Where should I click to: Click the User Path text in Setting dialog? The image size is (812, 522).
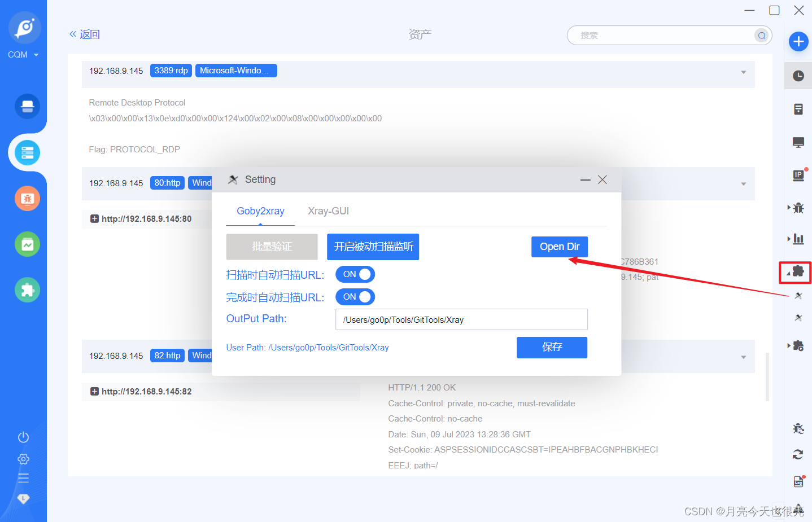(x=307, y=348)
